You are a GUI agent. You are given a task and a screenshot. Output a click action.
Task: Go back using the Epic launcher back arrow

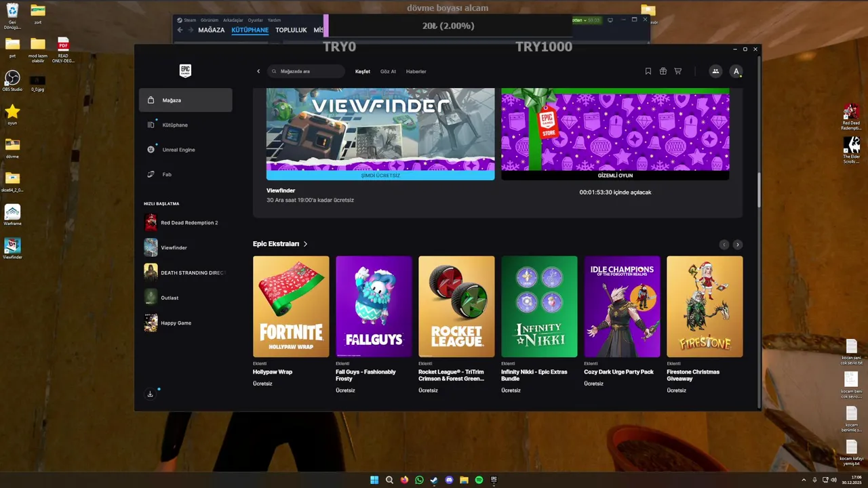[258, 71]
